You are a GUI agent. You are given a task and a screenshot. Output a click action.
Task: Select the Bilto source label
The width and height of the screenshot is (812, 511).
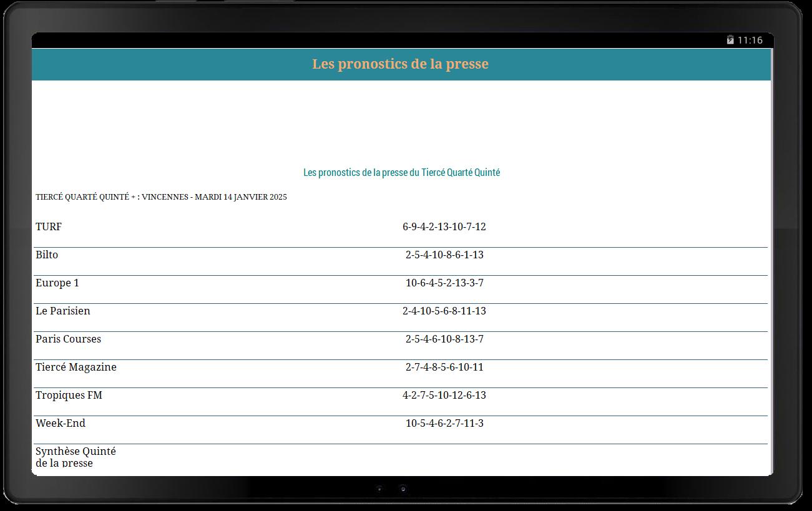coord(47,255)
